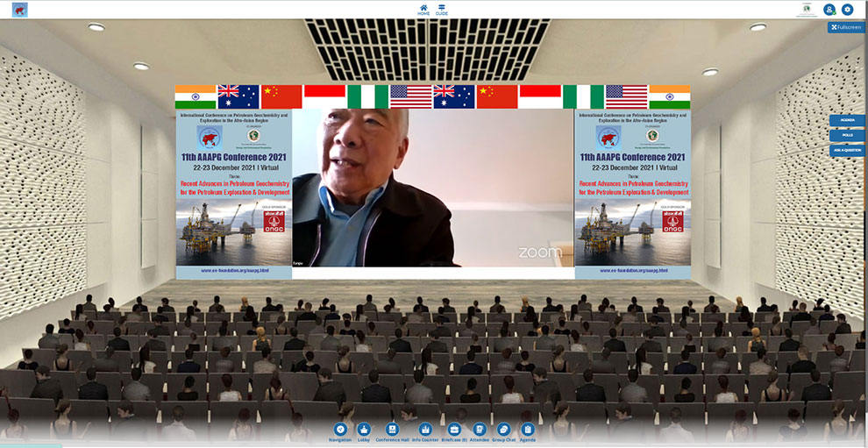Click the ONGC sponsor logo on left banner
The image size is (868, 448).
(x=274, y=221)
